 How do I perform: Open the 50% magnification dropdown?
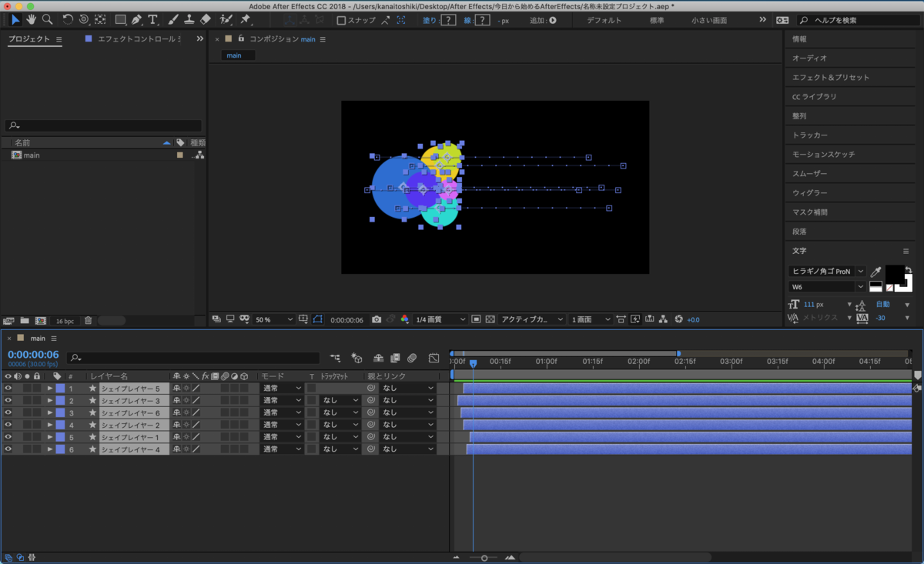pyautogui.click(x=274, y=319)
